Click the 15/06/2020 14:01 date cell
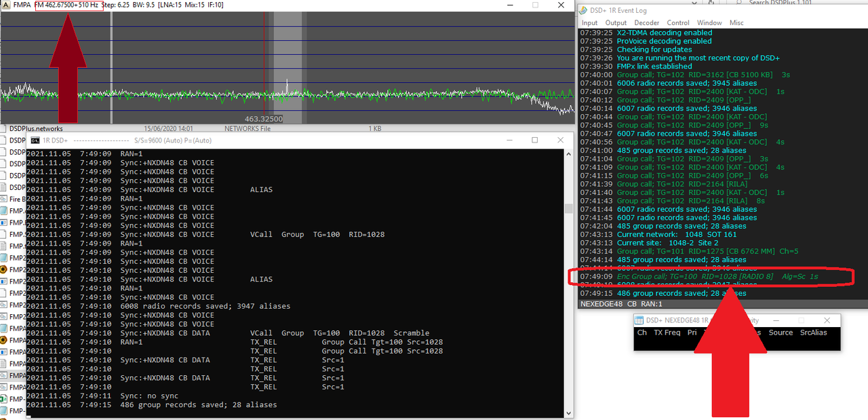Viewport: 868px width, 420px height. [x=169, y=128]
